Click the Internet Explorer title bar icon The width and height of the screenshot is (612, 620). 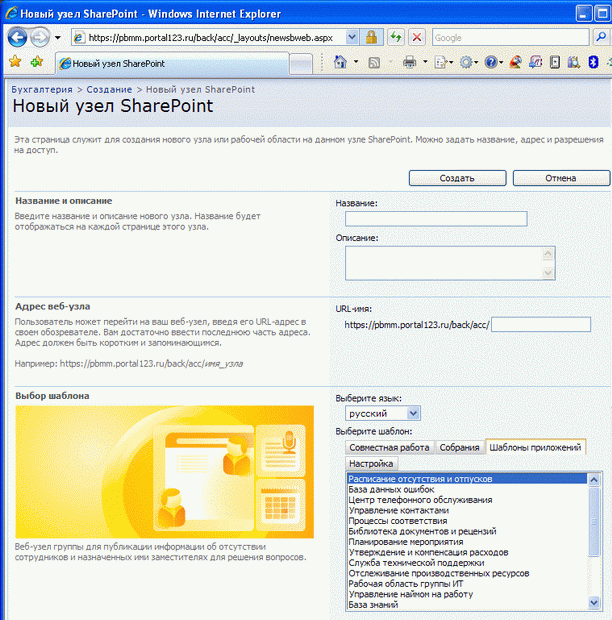tap(11, 13)
